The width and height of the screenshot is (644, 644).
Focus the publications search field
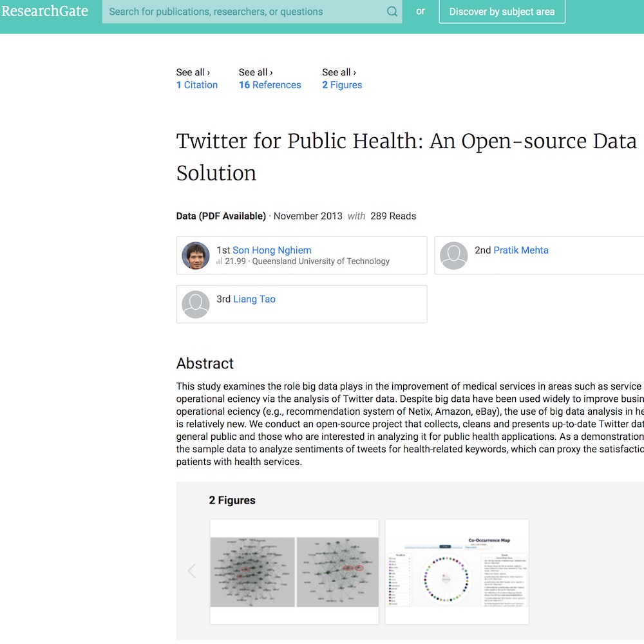(x=252, y=12)
